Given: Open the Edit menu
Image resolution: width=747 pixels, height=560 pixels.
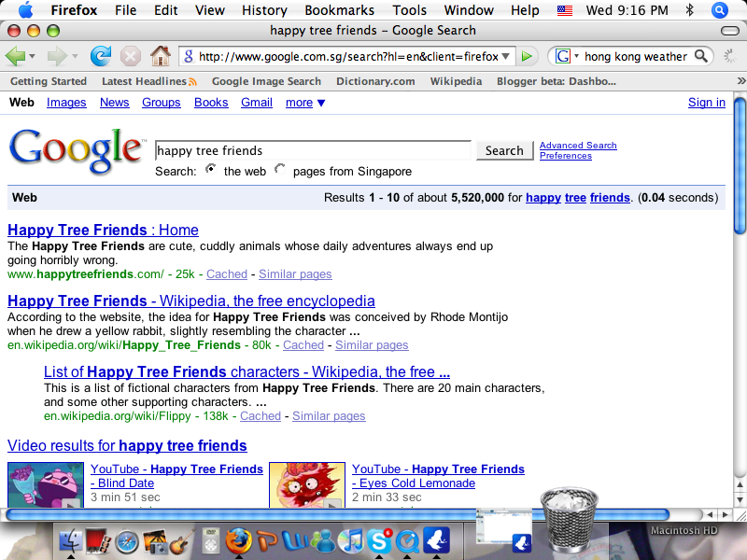Looking at the screenshot, I should tap(166, 10).
